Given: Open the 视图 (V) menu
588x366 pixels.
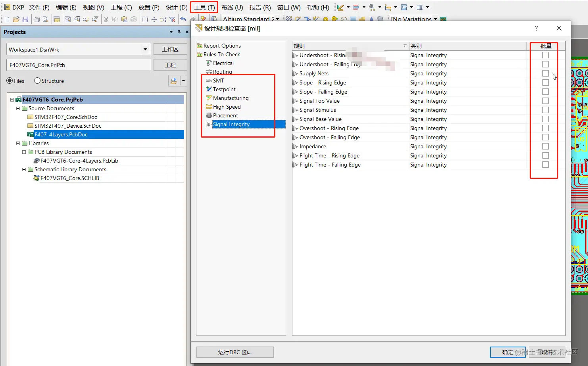Looking at the screenshot, I should point(93,7).
